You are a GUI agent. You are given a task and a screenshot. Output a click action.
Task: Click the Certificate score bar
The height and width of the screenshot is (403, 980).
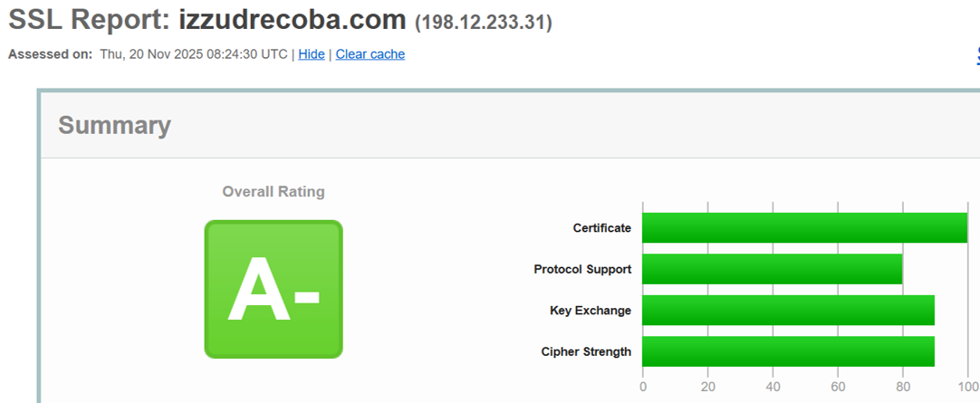click(804, 228)
